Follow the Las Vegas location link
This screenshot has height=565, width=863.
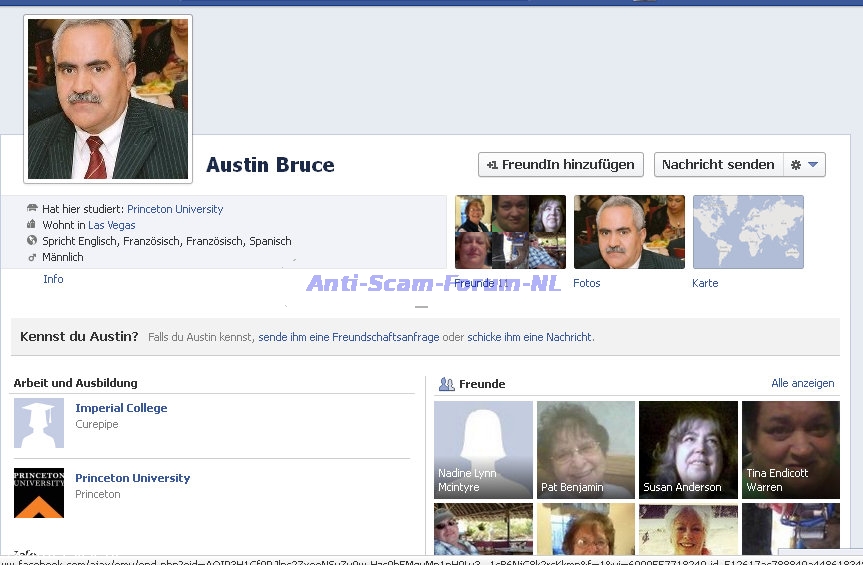111,225
